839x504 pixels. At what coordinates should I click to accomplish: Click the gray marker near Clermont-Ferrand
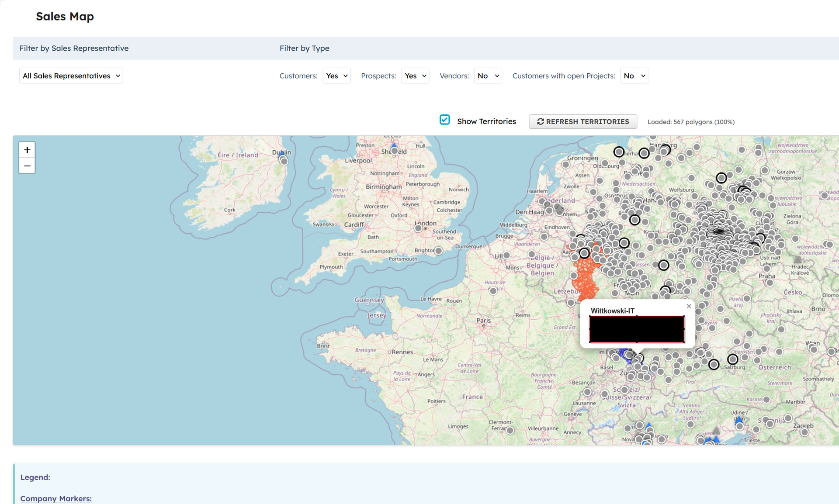(x=510, y=431)
